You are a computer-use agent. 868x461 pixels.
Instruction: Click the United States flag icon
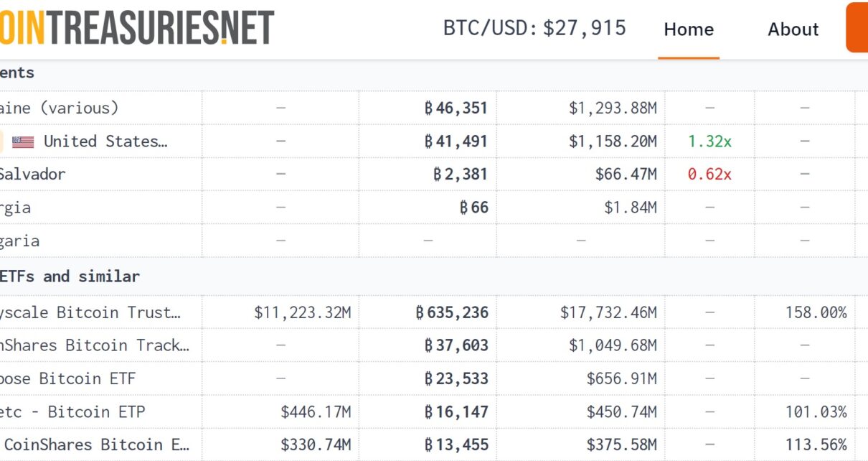tap(23, 141)
